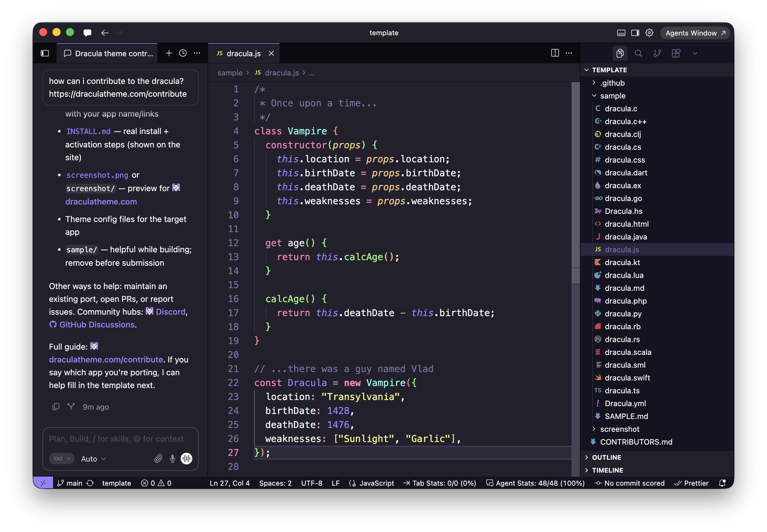Split the editor right
This screenshot has height=532, width=767.
(555, 53)
